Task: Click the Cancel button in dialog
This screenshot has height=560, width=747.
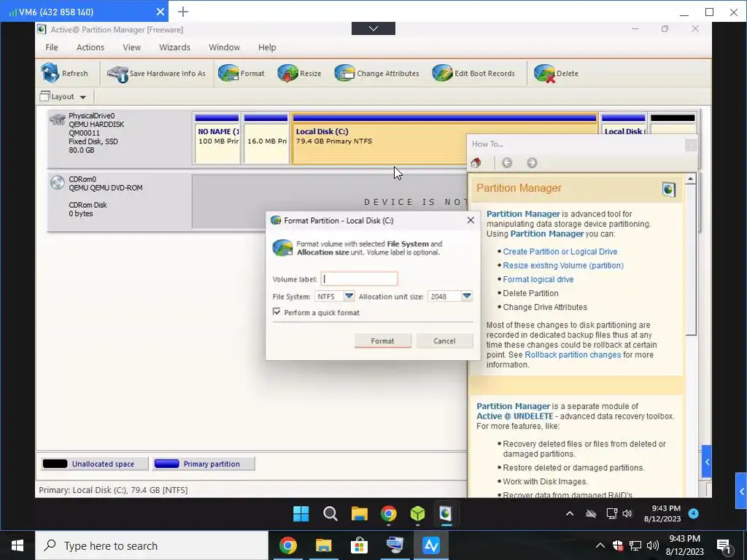Action: 444,341
